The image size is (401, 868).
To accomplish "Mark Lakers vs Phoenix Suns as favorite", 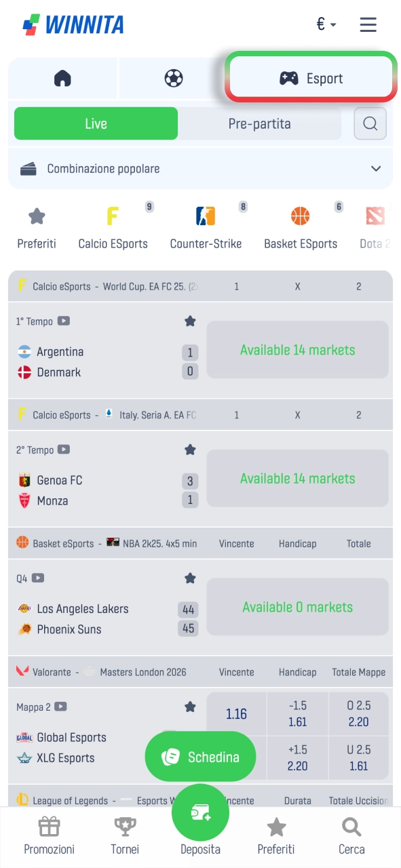I will [190, 578].
